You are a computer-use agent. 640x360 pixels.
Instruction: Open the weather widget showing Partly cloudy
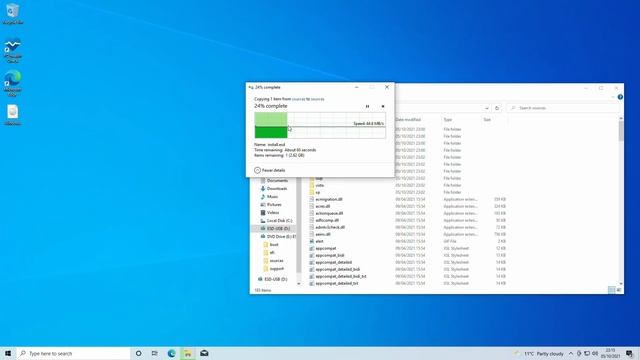coord(540,353)
